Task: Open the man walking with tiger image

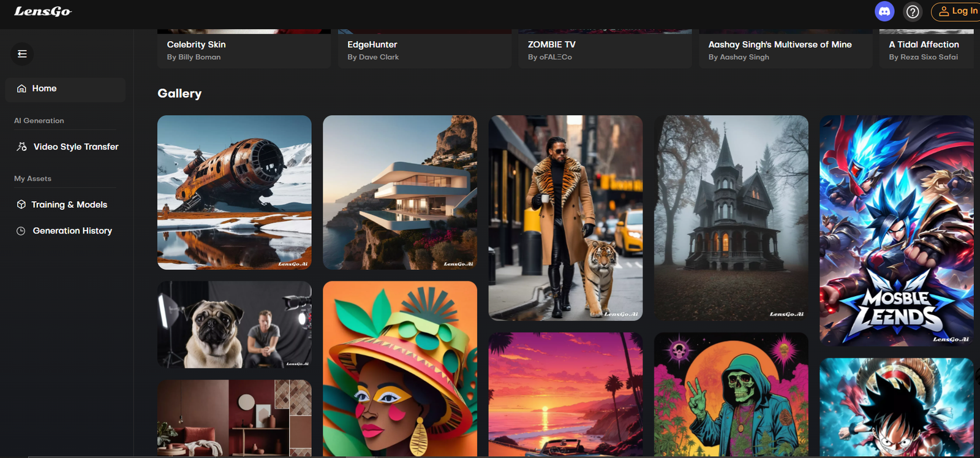Action: click(x=565, y=218)
